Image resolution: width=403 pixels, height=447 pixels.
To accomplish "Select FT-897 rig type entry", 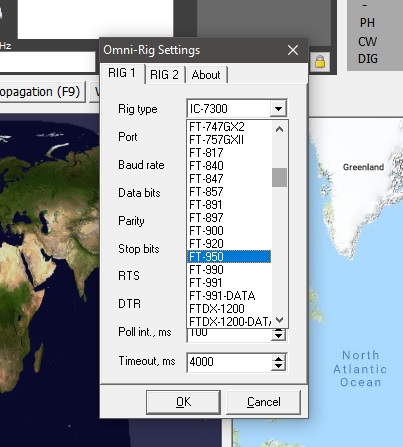I will [229, 218].
